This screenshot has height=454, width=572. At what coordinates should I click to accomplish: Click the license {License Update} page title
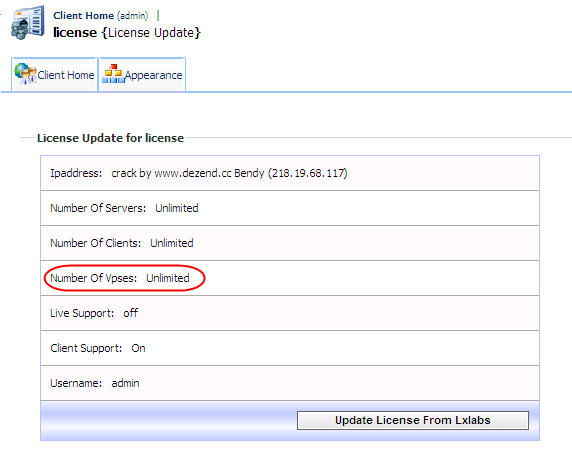tap(127, 32)
